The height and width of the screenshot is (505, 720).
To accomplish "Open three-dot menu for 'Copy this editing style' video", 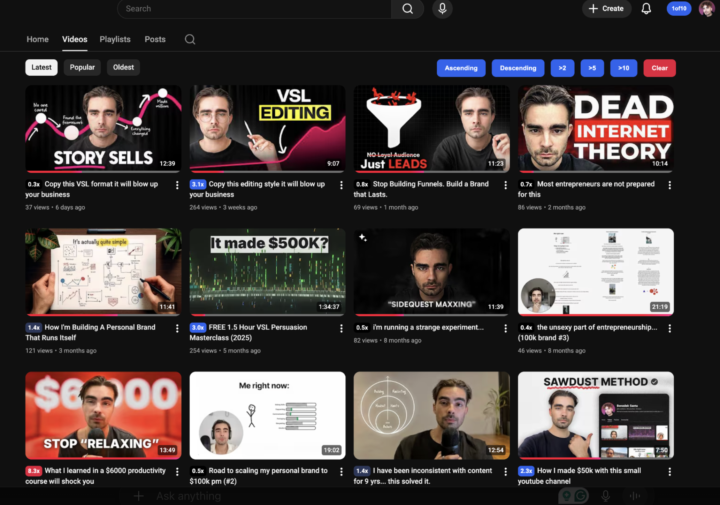I will (341, 185).
